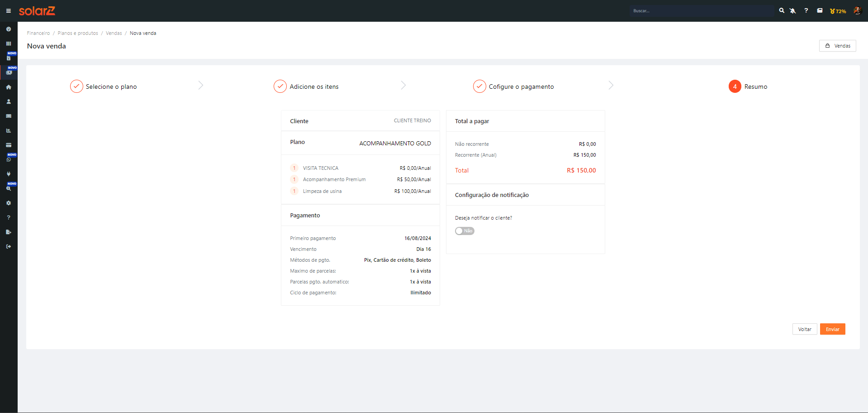Click the logout icon at the sidebar bottom
868x413 pixels.
(9, 246)
